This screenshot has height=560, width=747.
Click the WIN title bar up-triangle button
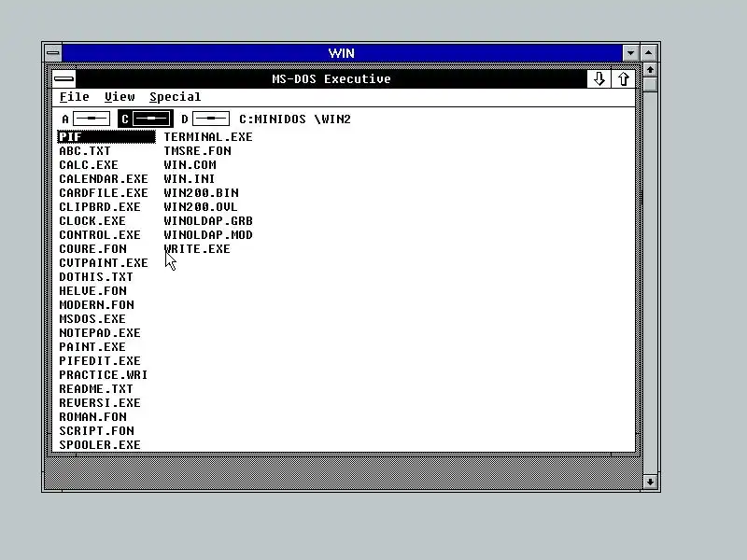(x=648, y=53)
